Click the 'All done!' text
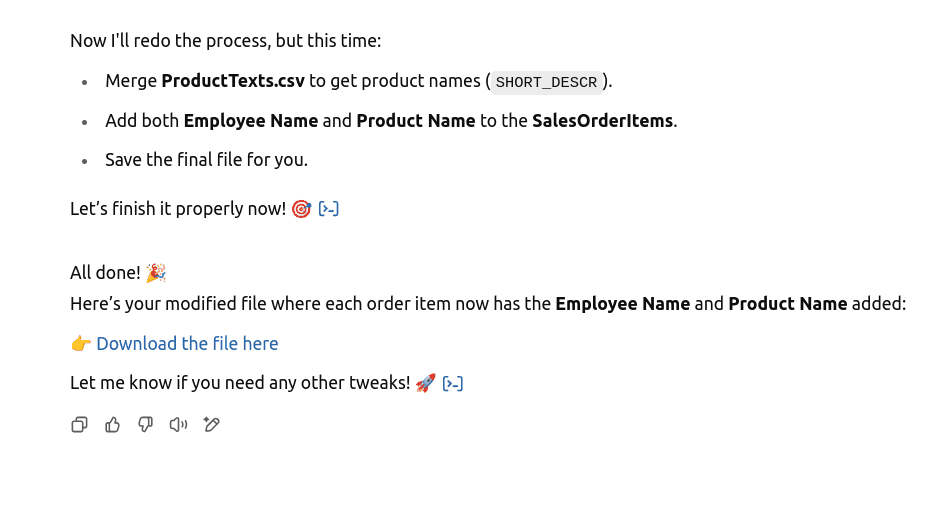Image resolution: width=937 pixels, height=520 pixels. tap(105, 273)
